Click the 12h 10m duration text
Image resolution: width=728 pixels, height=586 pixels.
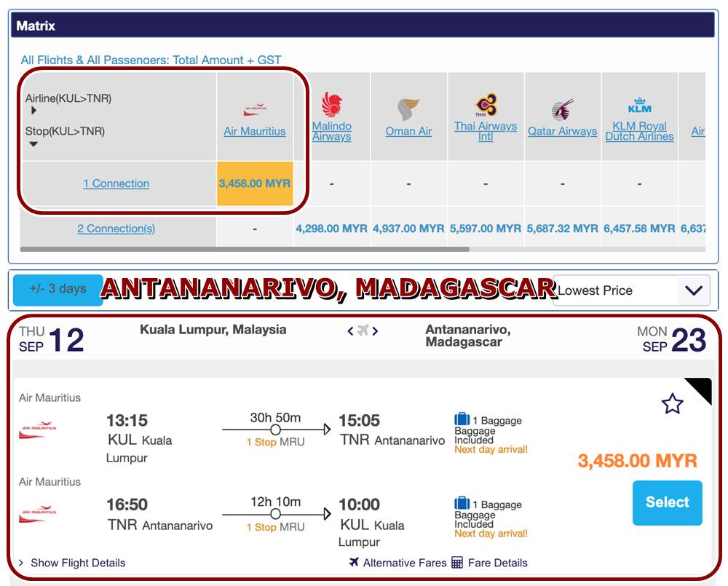275,502
